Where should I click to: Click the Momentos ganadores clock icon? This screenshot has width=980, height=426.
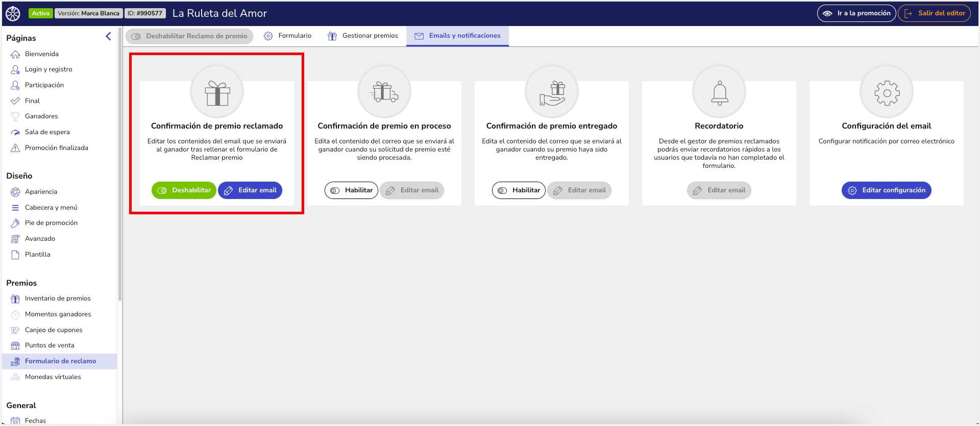tap(15, 314)
